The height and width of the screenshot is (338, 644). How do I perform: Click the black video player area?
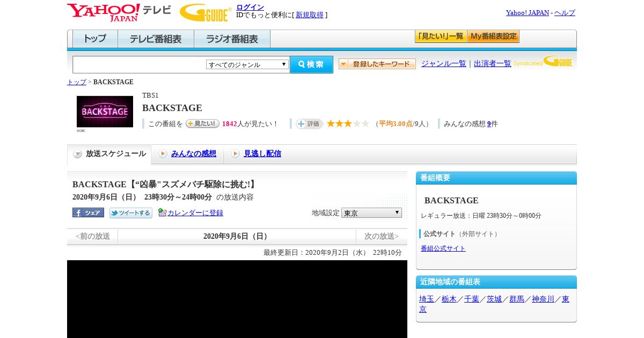click(237, 299)
